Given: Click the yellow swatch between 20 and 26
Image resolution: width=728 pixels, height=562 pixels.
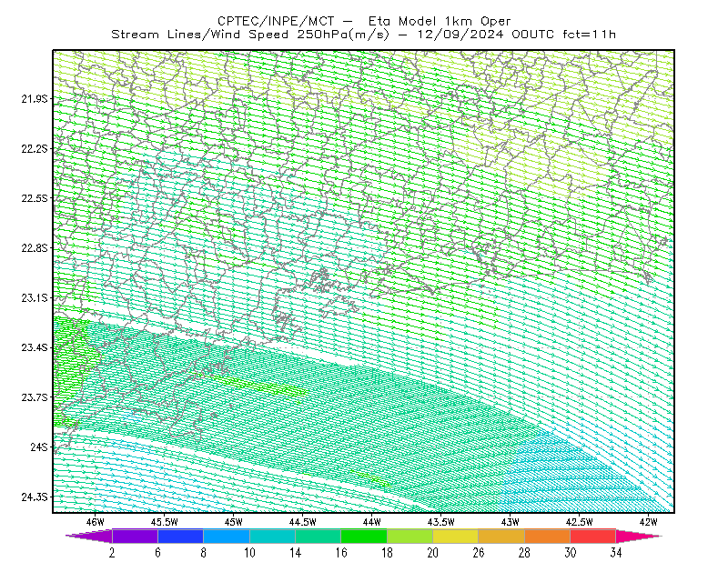Looking at the screenshot, I should tap(456, 536).
